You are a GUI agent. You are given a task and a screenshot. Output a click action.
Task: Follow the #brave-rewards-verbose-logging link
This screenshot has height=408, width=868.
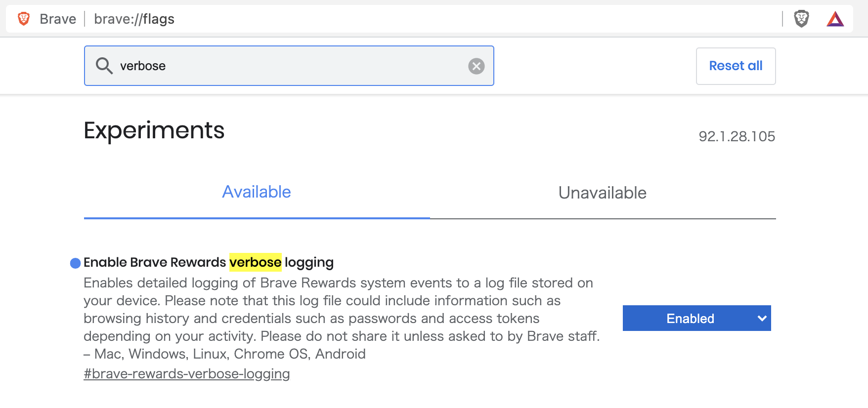pos(187,374)
